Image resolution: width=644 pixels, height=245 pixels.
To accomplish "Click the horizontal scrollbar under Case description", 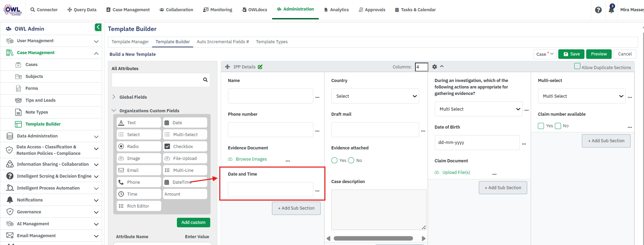I will [373, 238].
